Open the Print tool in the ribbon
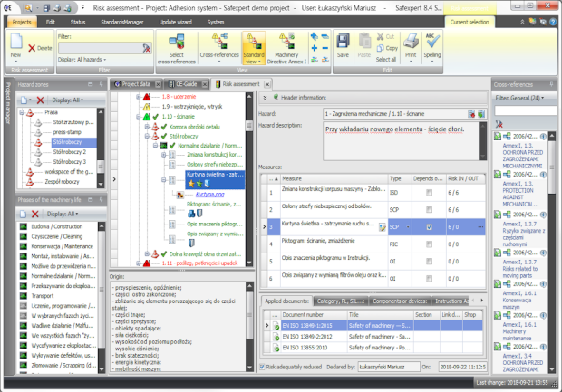 click(411, 47)
